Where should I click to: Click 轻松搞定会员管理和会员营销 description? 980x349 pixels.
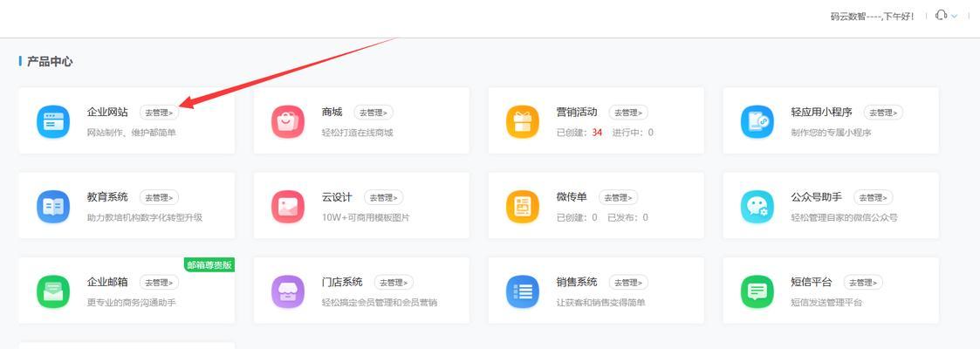click(380, 302)
